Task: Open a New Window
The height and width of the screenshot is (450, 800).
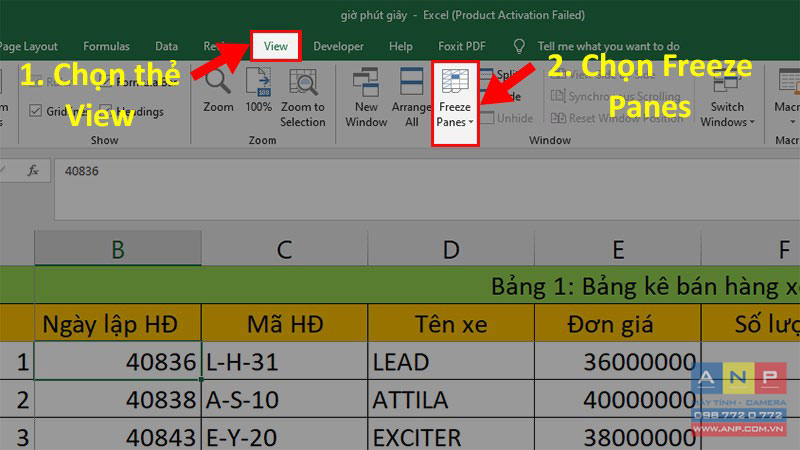Action: coord(366,98)
